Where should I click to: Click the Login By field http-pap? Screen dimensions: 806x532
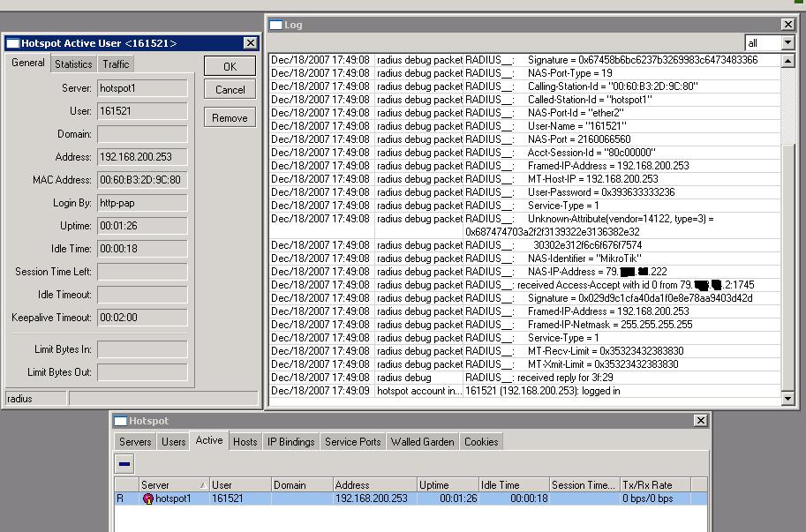[x=142, y=203]
